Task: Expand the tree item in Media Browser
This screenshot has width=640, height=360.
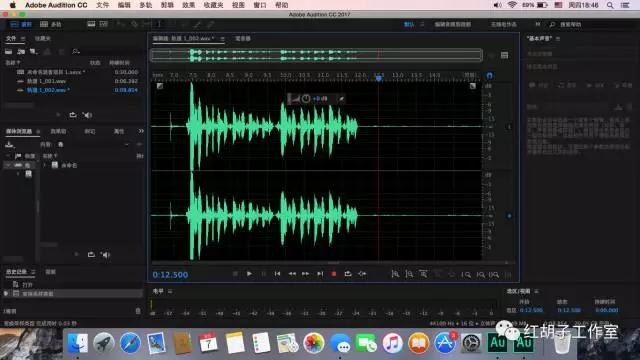Action: (44, 165)
